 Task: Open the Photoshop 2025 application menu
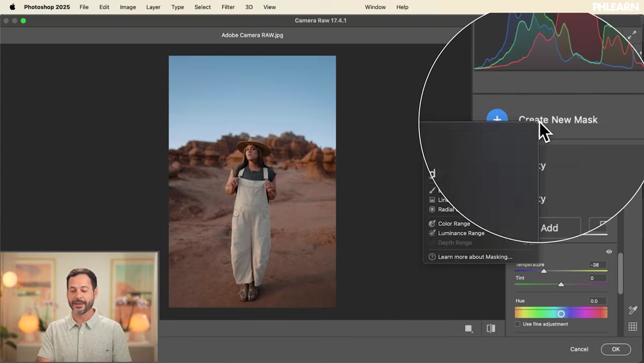[47, 7]
